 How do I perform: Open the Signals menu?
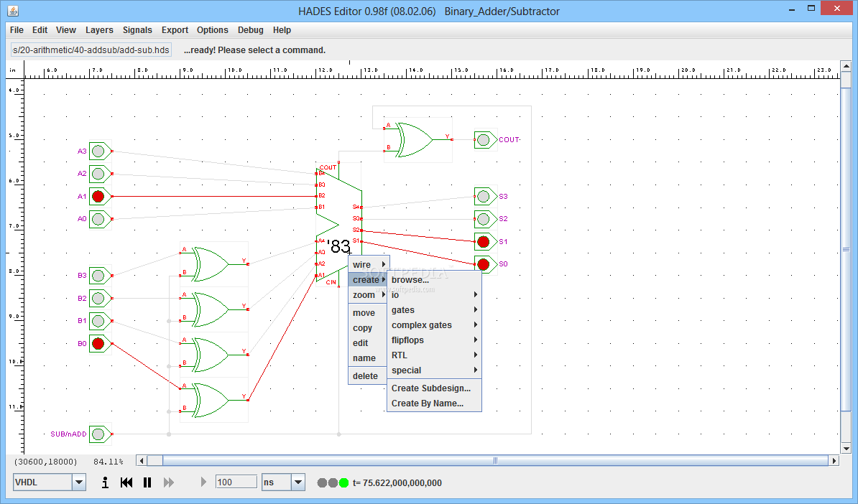click(x=137, y=30)
